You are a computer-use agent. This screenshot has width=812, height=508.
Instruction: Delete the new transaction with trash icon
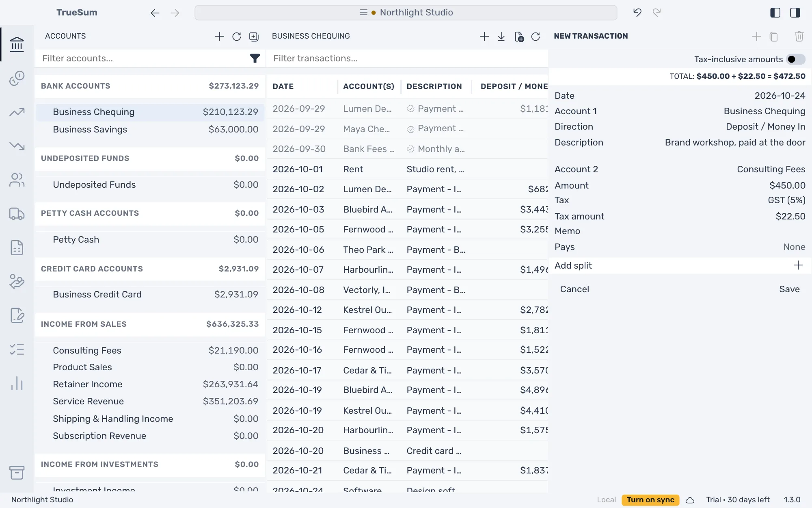coord(799,37)
